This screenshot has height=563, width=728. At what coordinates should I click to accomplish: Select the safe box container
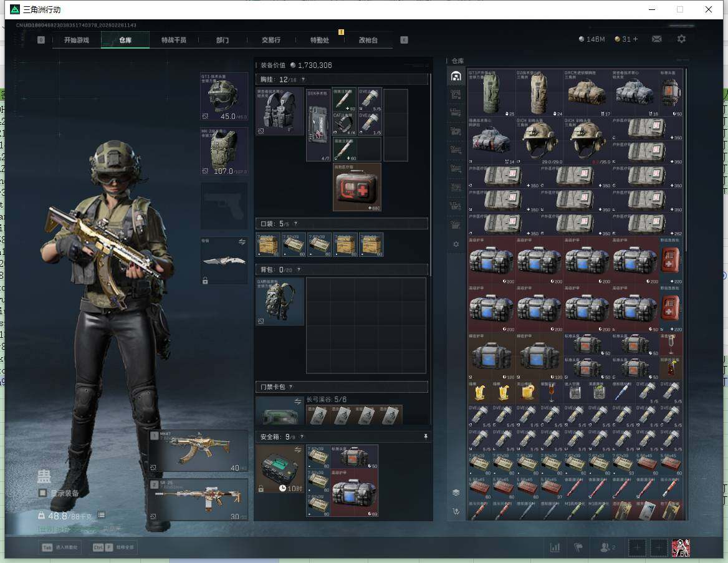pos(279,469)
